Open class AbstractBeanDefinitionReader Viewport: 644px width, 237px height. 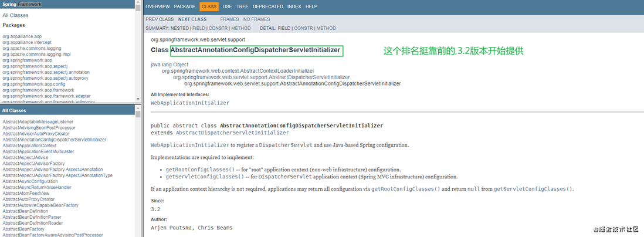coord(32,223)
